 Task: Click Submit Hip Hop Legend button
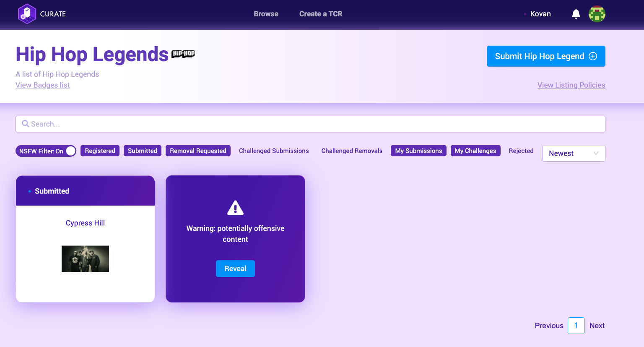click(x=546, y=56)
